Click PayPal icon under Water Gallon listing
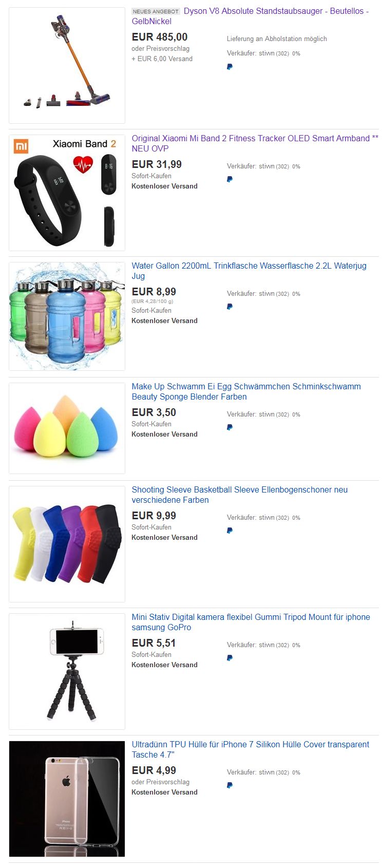The image size is (382, 868). coord(230,307)
